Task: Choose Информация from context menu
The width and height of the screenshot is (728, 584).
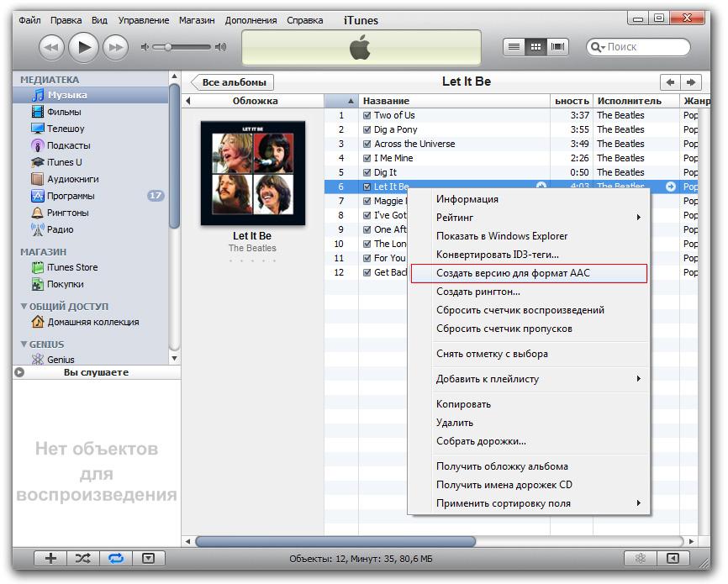Action: [x=529, y=199]
